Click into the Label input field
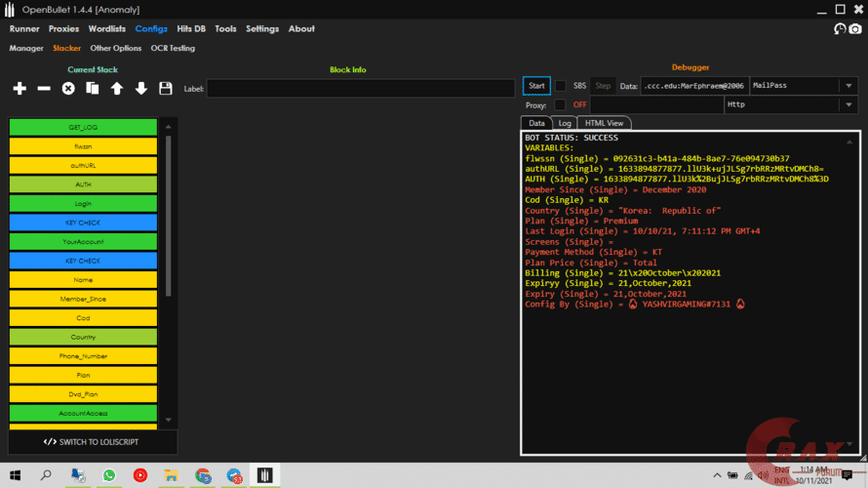The image size is (868, 488). click(360, 89)
